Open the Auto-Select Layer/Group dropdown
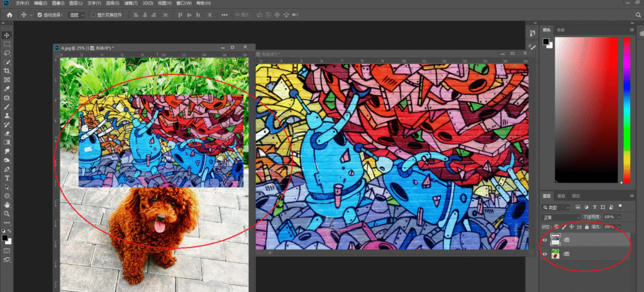The height and width of the screenshot is (292, 644). (77, 15)
